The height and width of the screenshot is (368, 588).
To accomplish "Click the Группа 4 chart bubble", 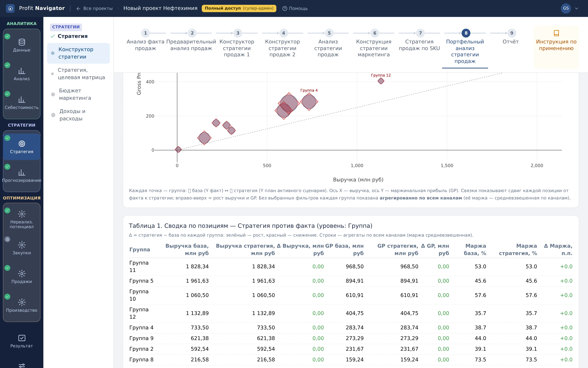I will point(309,102).
